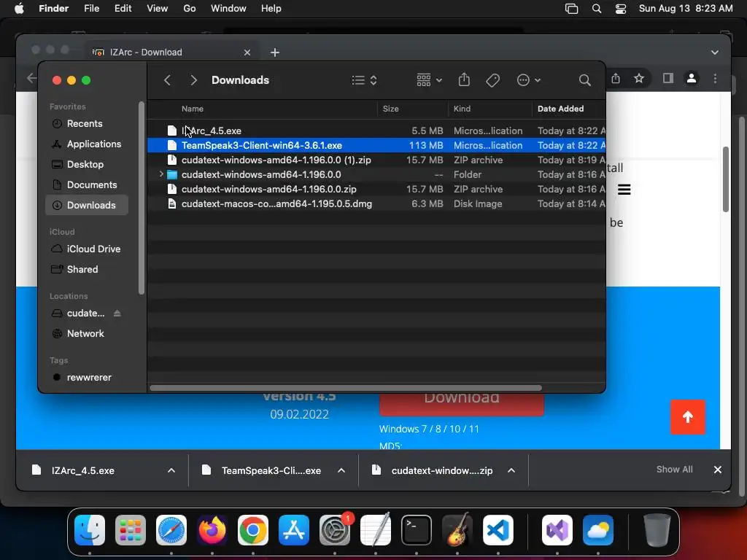Click Chrome share page icon
The image size is (747, 560).
[616, 78]
